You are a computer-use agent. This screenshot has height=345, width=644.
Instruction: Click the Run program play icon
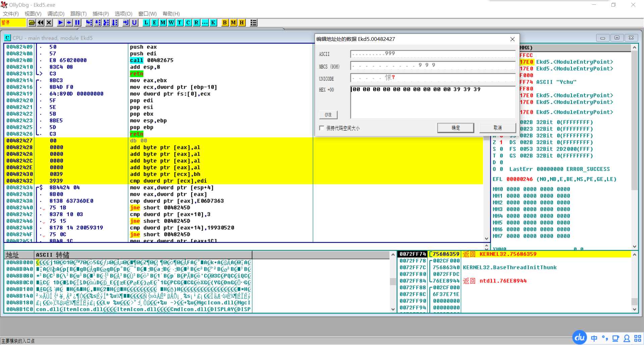60,22
